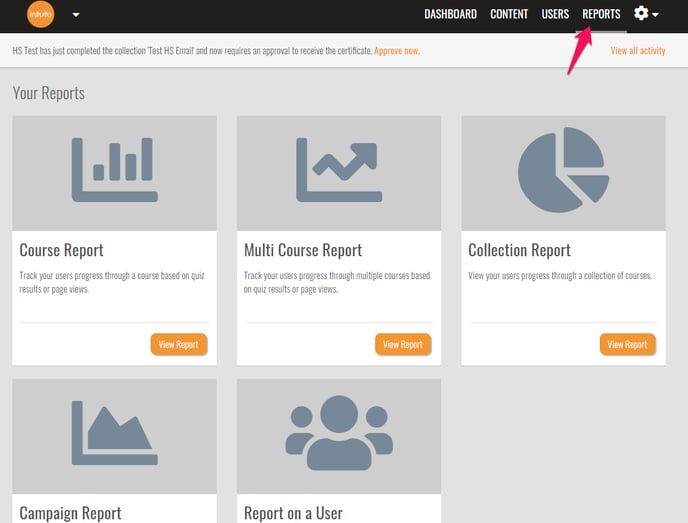This screenshot has height=523, width=688.
Task: View Report for Collection Report
Action: click(627, 344)
